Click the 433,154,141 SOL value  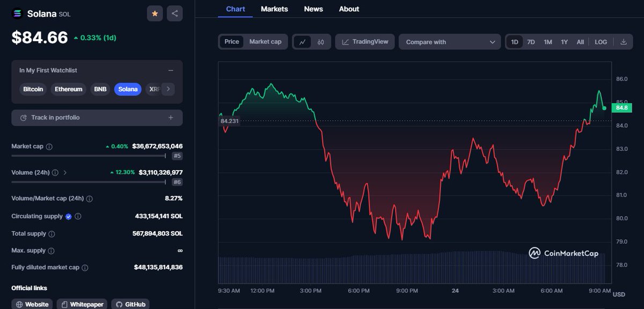159,216
